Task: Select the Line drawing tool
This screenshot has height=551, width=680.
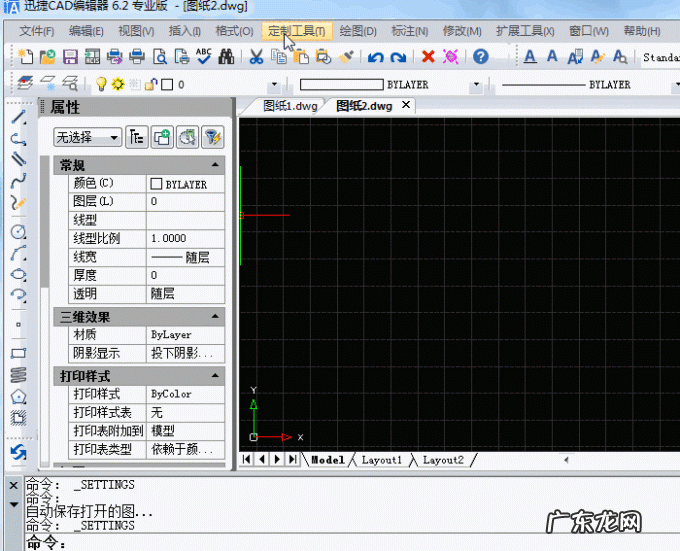Action: [18, 117]
